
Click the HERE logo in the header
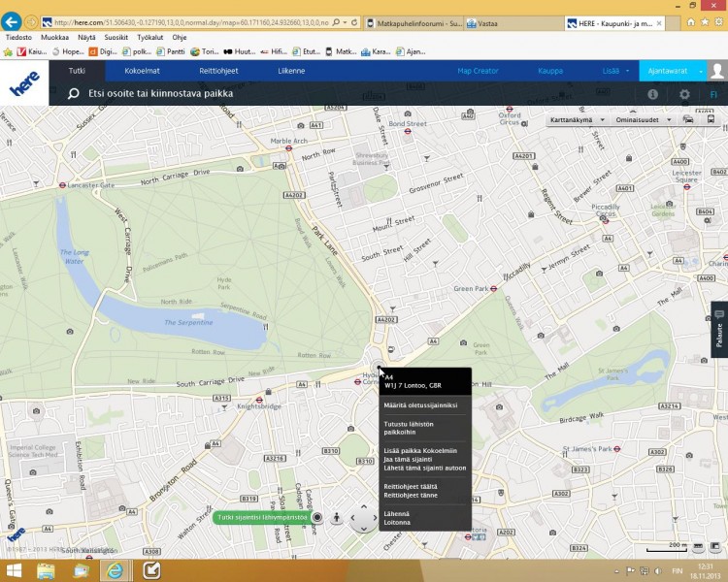click(x=24, y=82)
